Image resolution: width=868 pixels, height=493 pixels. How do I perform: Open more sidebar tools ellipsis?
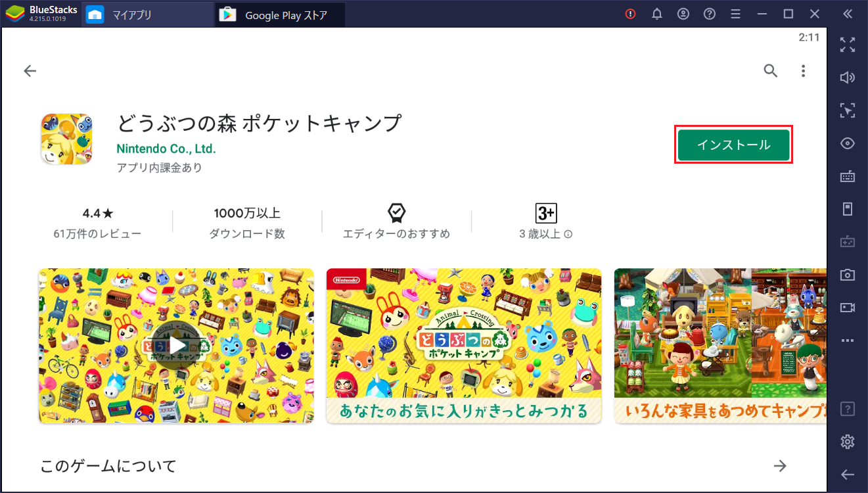(x=848, y=340)
